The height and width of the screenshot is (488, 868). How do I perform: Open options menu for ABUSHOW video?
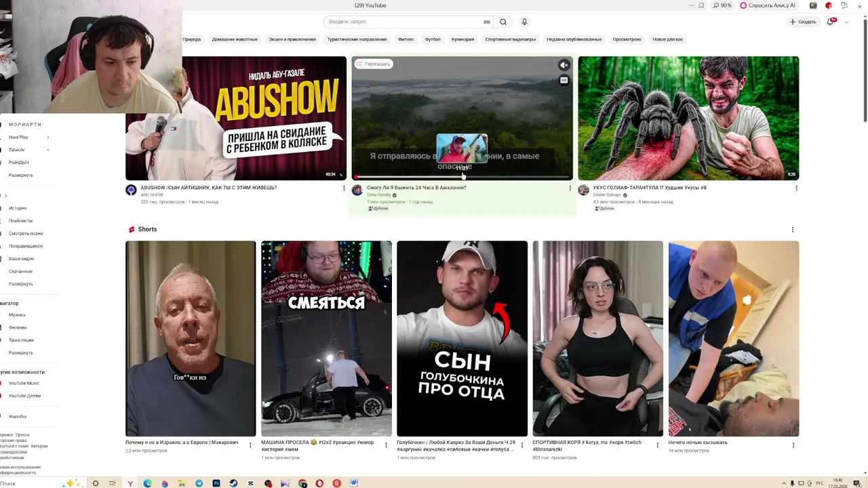click(344, 188)
